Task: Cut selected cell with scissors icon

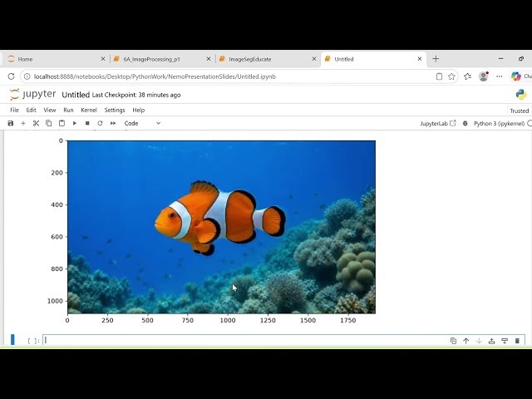Action: coord(36,123)
